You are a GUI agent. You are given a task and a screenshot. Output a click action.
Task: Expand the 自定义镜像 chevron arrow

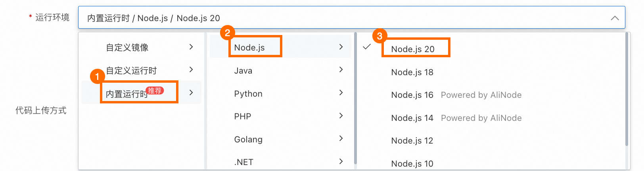pyautogui.click(x=191, y=47)
